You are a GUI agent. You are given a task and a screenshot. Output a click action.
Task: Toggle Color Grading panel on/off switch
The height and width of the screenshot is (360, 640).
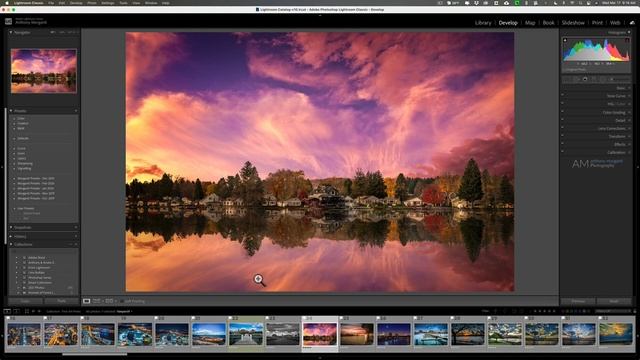click(562, 112)
